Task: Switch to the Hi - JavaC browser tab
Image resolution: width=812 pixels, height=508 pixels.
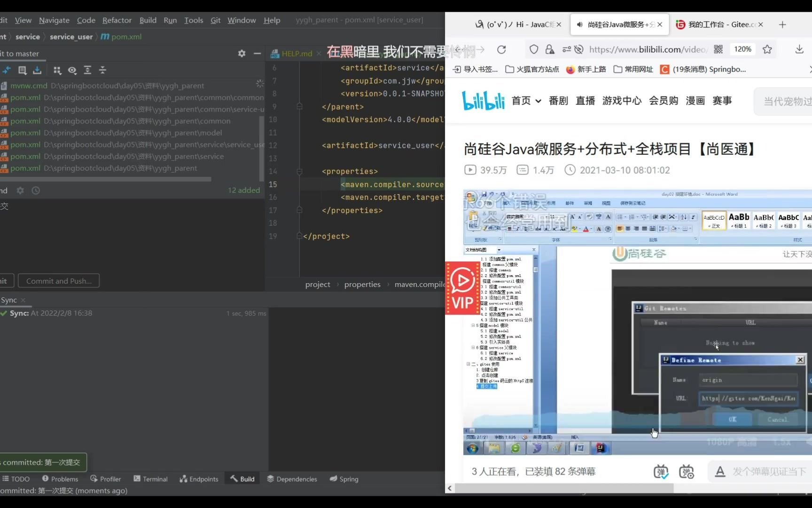Action: (x=518, y=24)
